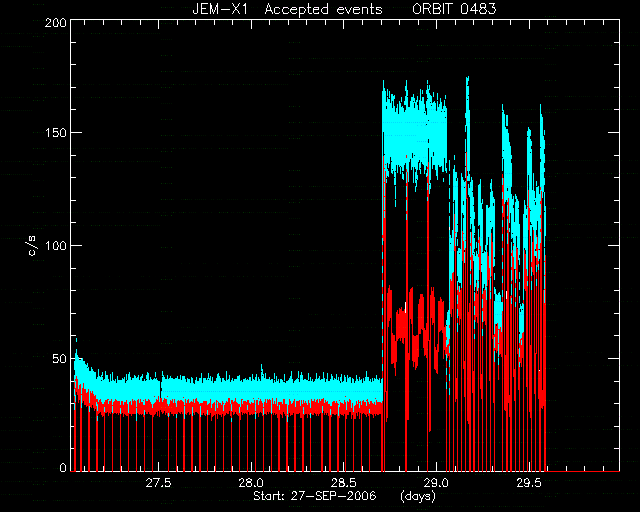Click the red block below the cyan plateau
Viewport: 640px width, 512px height.
coord(415,327)
